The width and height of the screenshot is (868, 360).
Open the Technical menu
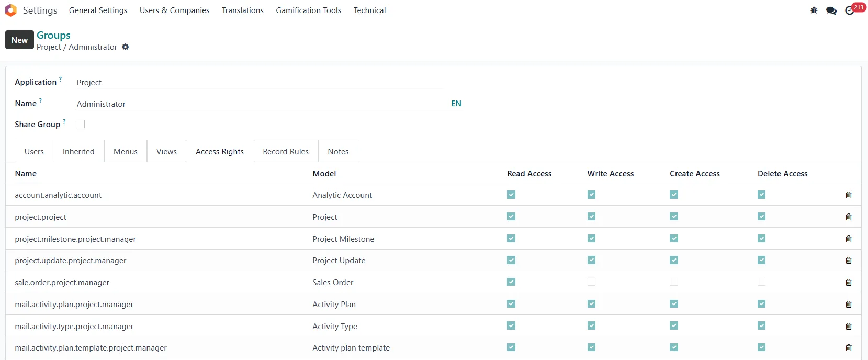click(369, 10)
